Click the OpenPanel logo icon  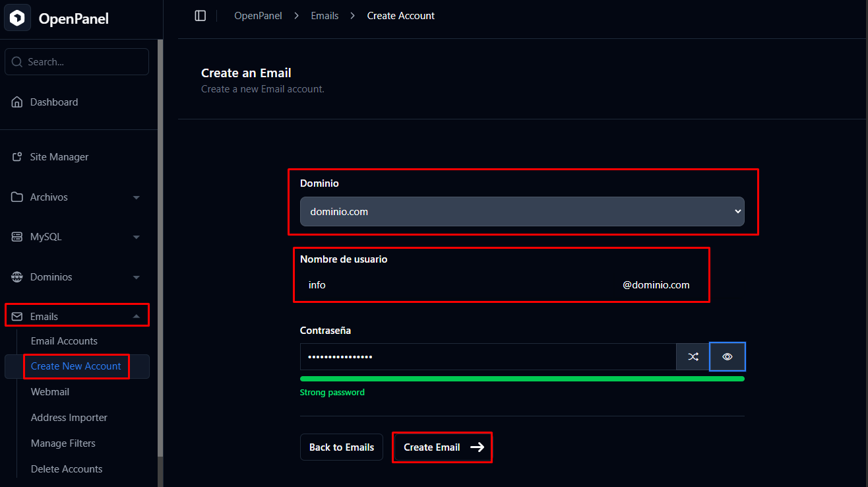[18, 18]
